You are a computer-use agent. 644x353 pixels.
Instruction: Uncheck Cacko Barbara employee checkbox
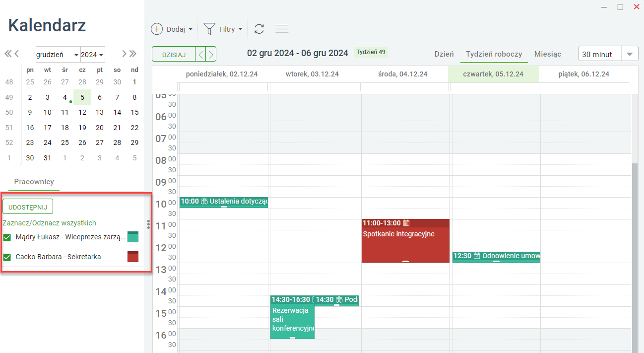[x=7, y=257]
